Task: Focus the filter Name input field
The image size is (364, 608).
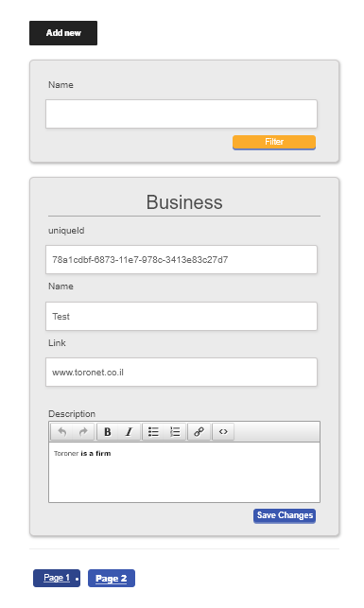Action: (x=182, y=114)
